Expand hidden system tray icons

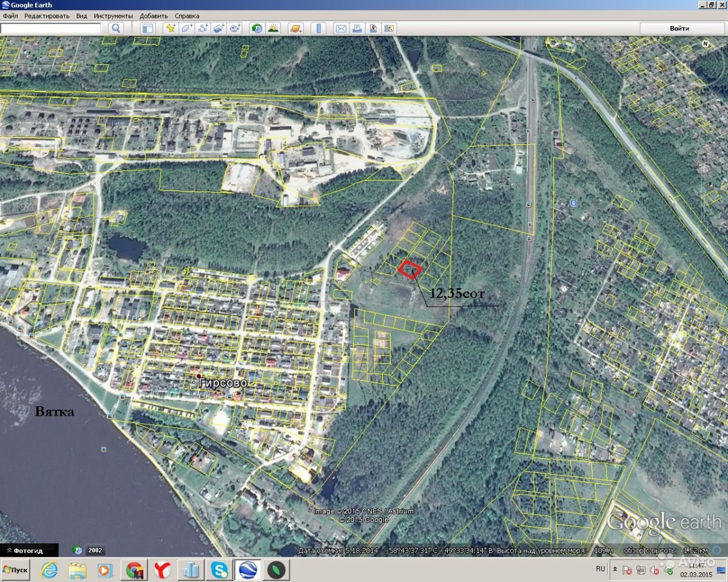coord(616,570)
